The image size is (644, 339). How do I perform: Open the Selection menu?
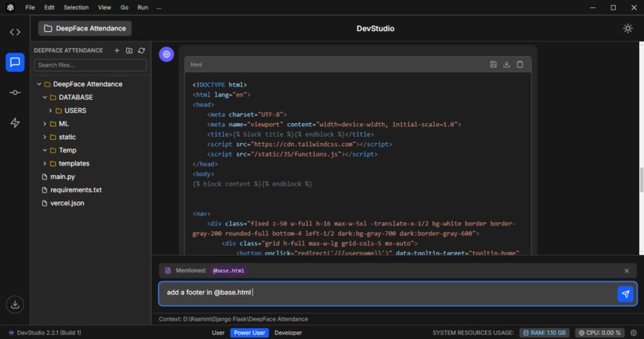pyautogui.click(x=76, y=7)
